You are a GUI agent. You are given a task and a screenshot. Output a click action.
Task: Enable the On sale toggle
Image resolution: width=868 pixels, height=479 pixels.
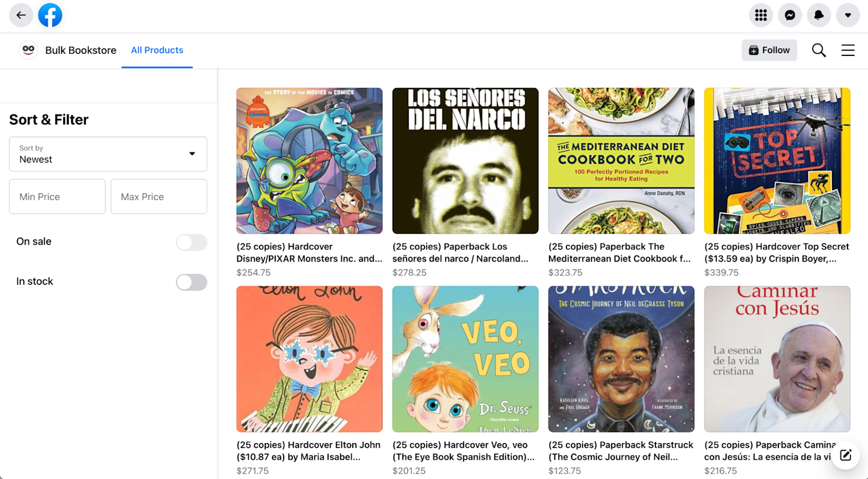[x=191, y=242]
